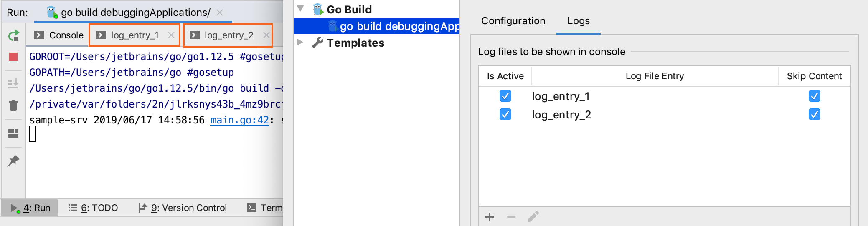
Task: Click the scroll to end icon
Action: [x=13, y=83]
